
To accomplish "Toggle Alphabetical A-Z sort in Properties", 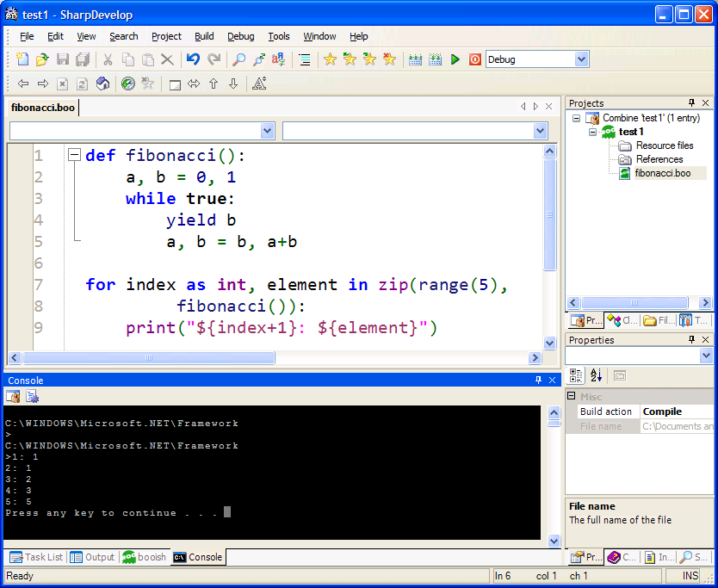I will point(596,375).
